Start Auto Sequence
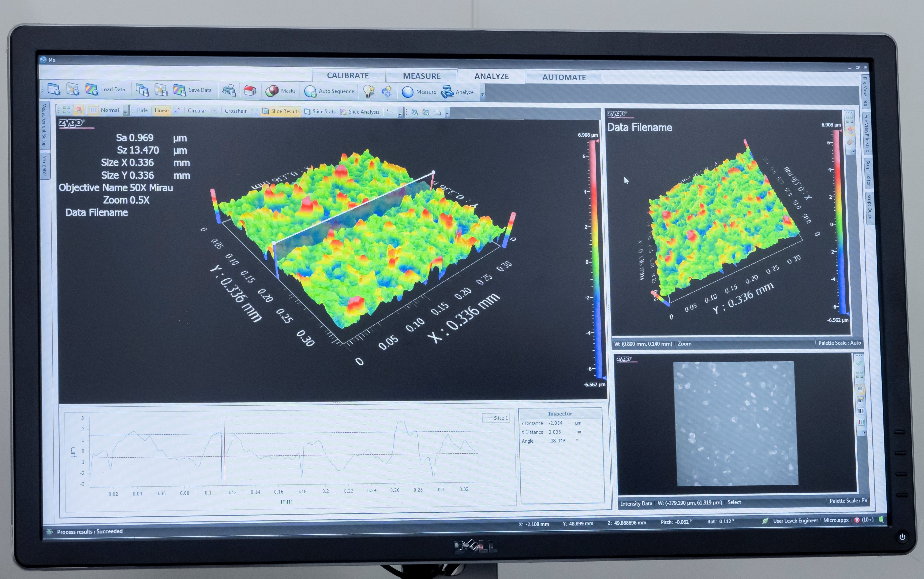924x579 pixels. [310, 92]
